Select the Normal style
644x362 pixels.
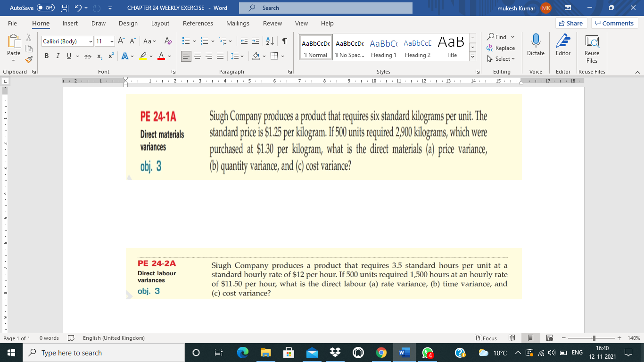pyautogui.click(x=316, y=47)
